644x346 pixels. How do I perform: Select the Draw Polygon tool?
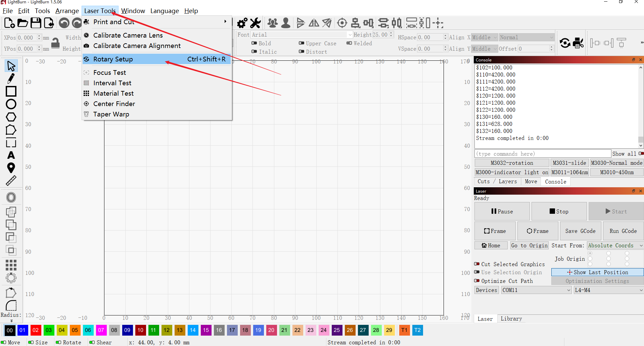11,117
